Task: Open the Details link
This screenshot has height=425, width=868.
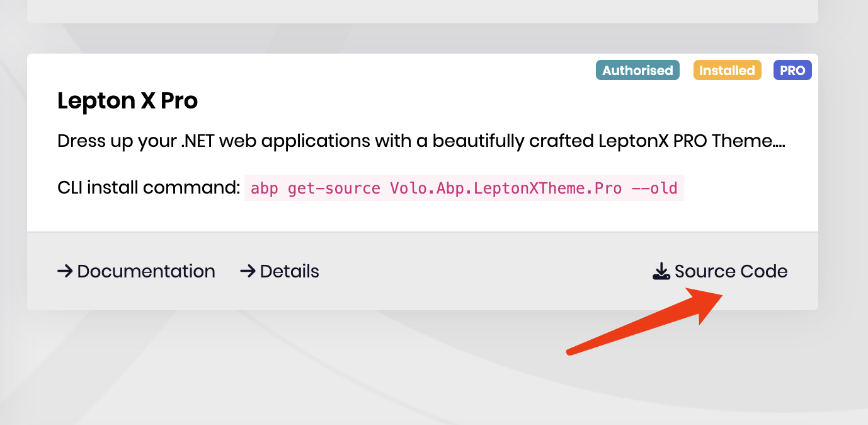Action: click(x=289, y=272)
